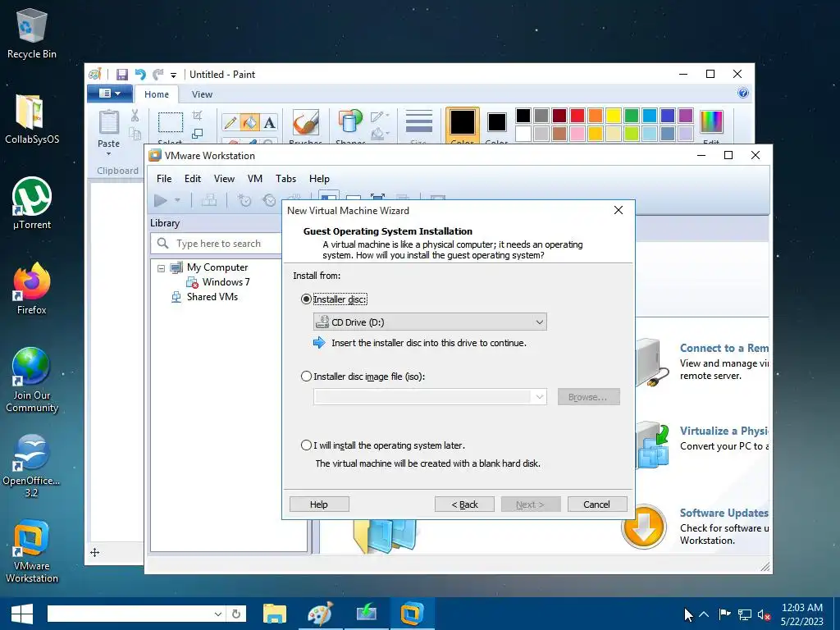Click the Resize icon in Paint's ribbon
840x630 pixels.
coord(197,134)
